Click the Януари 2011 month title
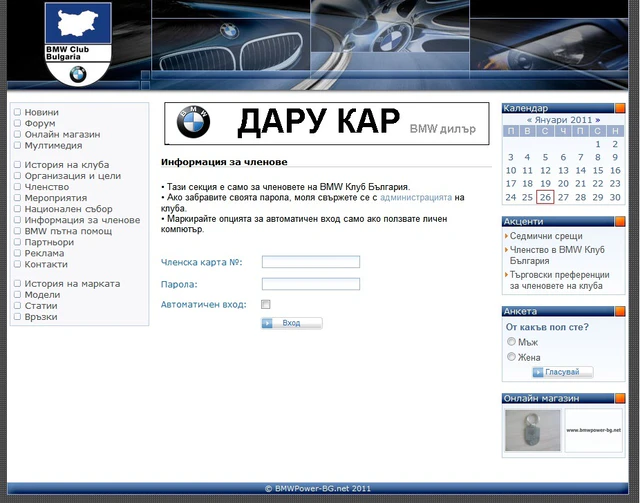The width and height of the screenshot is (640, 503). [564, 120]
